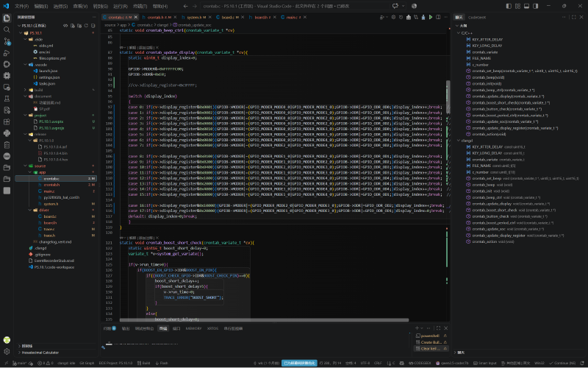Screen dimensions: 588x368
Task: Open the new terminal dropdown arrow
Action: click(422, 328)
